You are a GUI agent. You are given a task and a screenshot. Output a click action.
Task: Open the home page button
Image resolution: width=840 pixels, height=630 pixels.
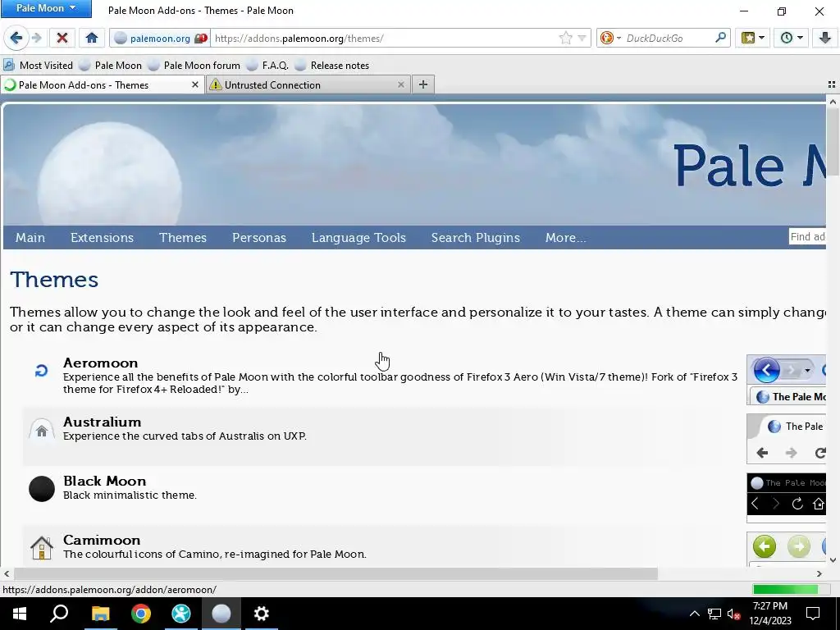point(92,38)
